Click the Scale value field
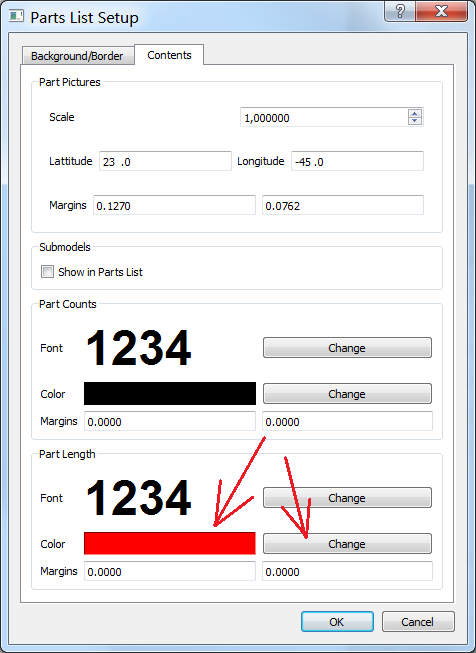The height and width of the screenshot is (653, 476). 324,117
